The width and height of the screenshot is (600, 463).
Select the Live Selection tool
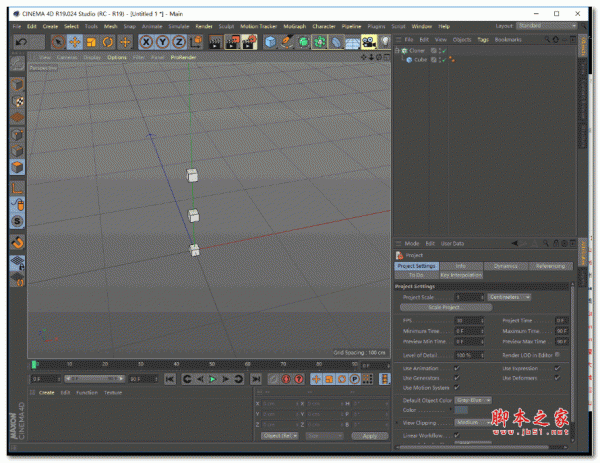(58, 42)
